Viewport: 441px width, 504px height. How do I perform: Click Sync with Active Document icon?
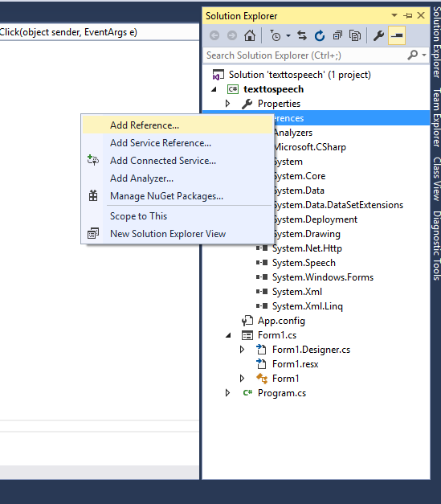pos(302,35)
